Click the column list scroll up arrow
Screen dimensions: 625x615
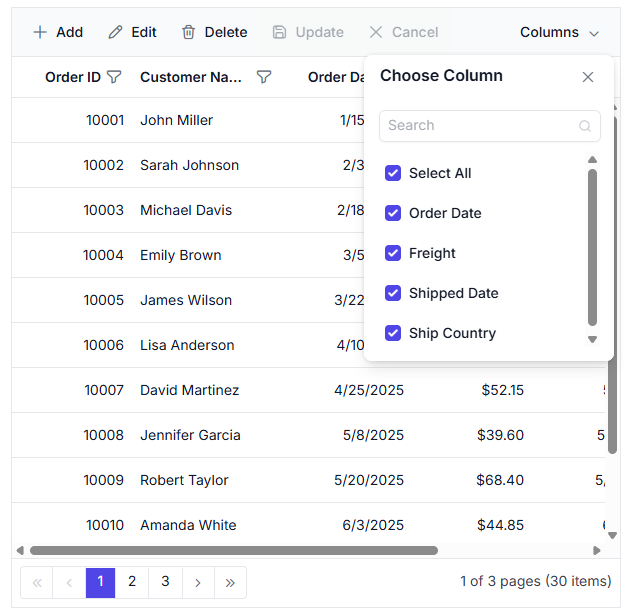pos(593,160)
